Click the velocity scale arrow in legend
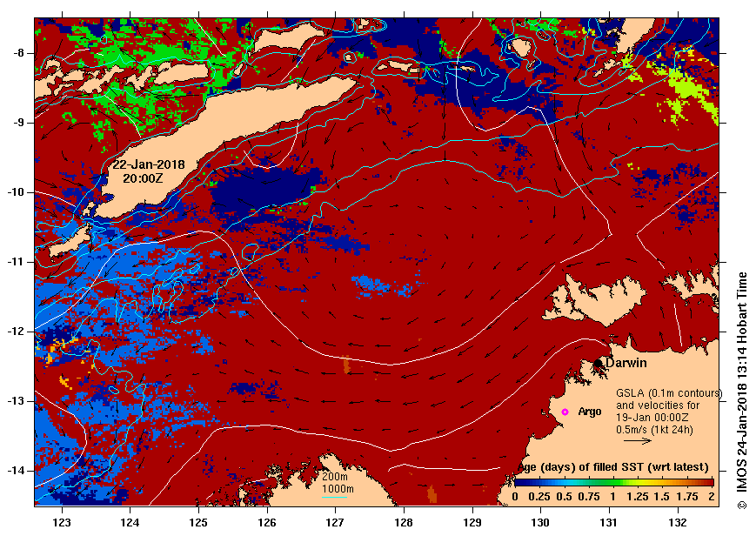756x536 pixels. 637,440
